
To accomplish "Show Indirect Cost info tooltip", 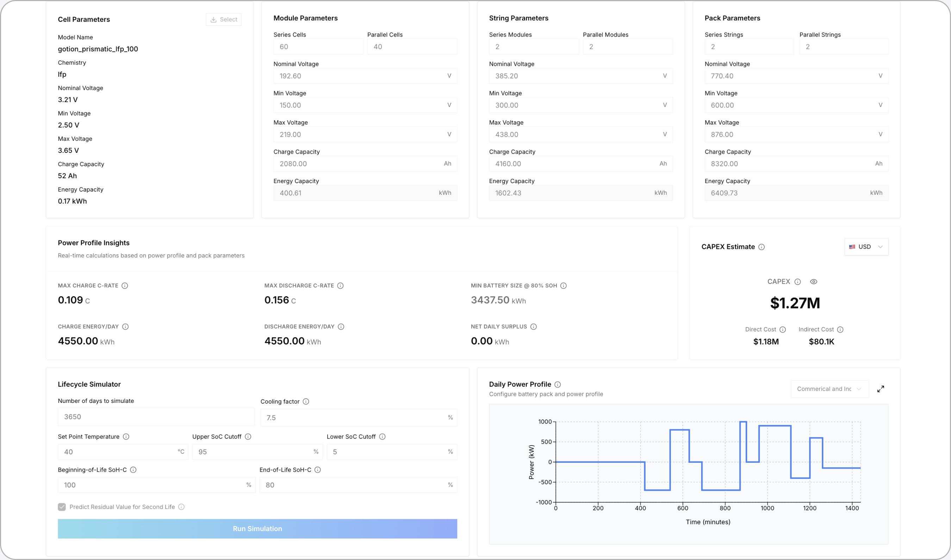I will [840, 329].
